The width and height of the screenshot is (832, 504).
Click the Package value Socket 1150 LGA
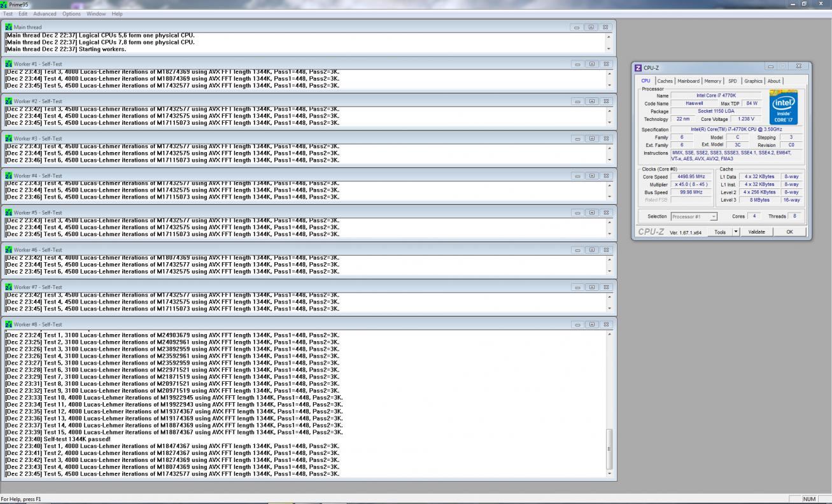[x=716, y=111]
